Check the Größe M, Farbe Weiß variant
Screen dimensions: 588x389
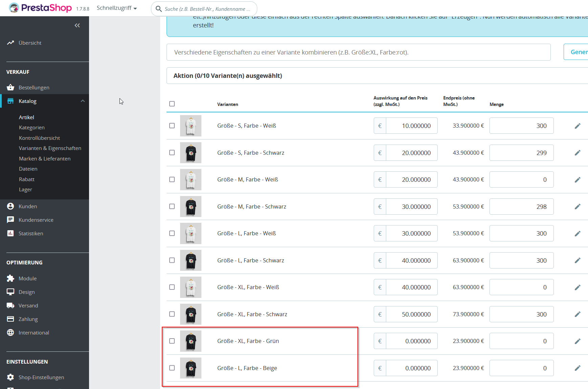[x=172, y=179]
